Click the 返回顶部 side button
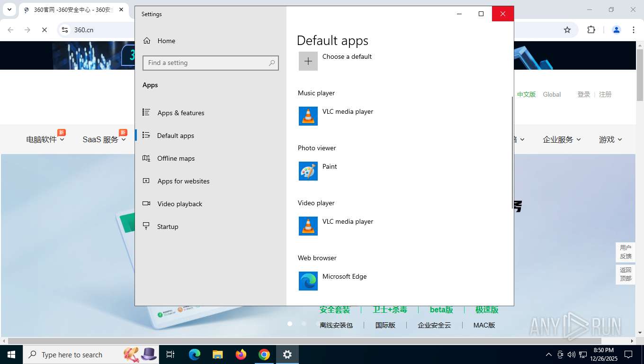The image size is (644, 364). (x=626, y=274)
